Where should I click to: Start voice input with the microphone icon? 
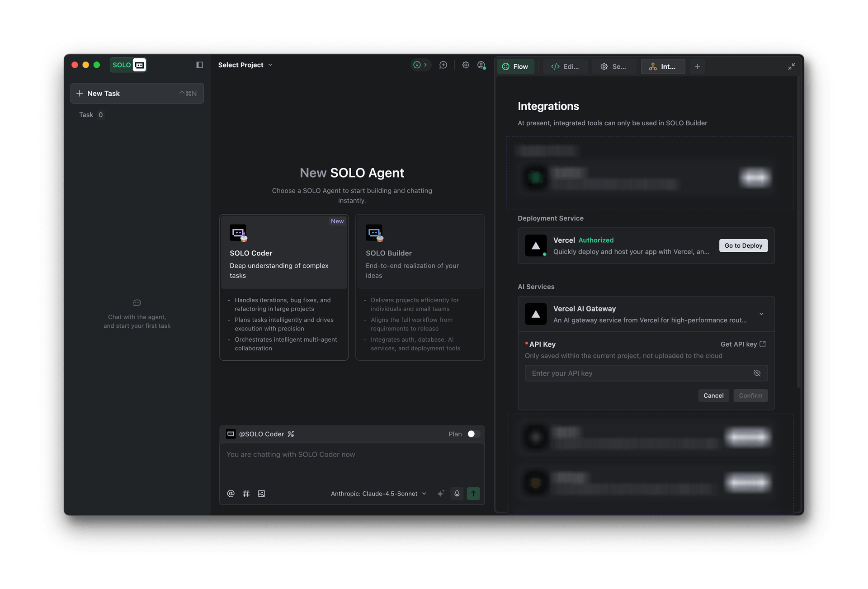click(457, 494)
